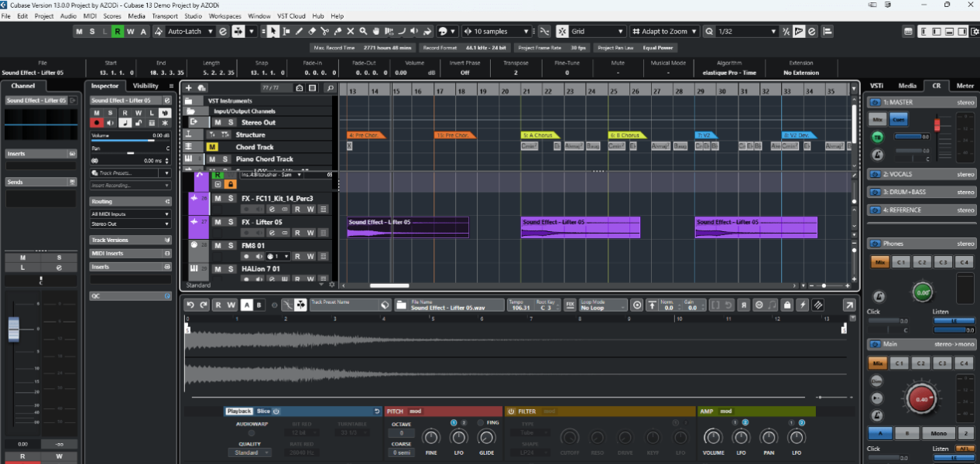Open track search magnifier in track list

330,88
